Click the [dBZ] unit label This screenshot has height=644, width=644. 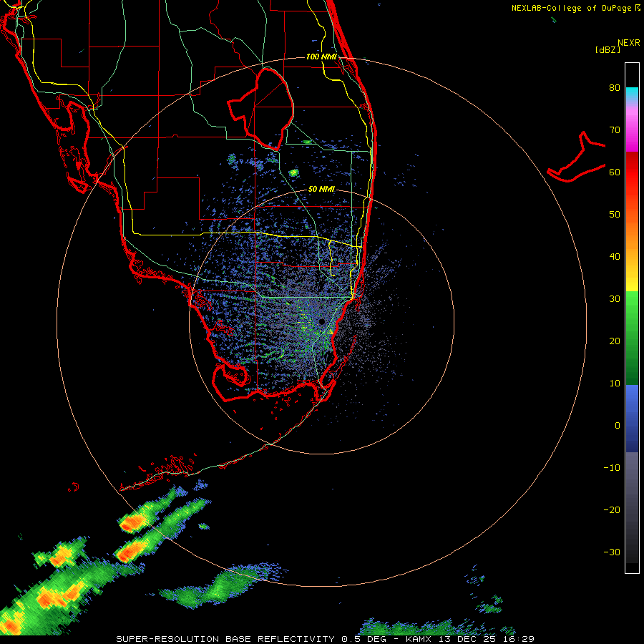608,49
